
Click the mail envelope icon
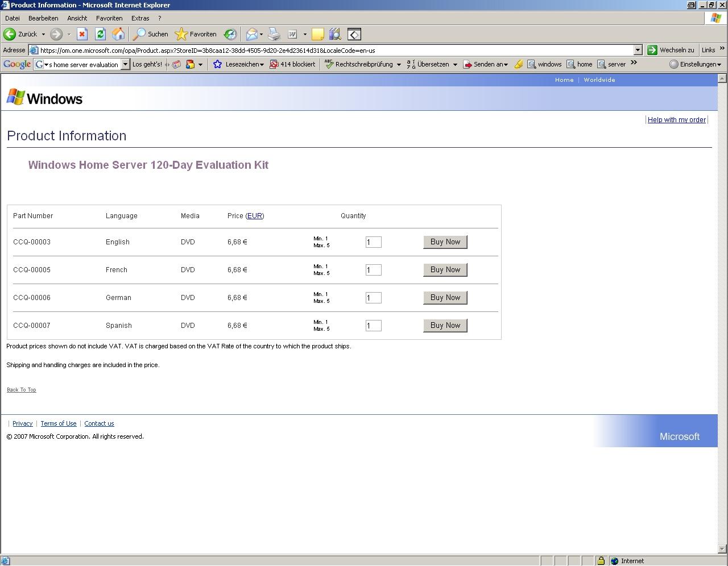(x=251, y=34)
